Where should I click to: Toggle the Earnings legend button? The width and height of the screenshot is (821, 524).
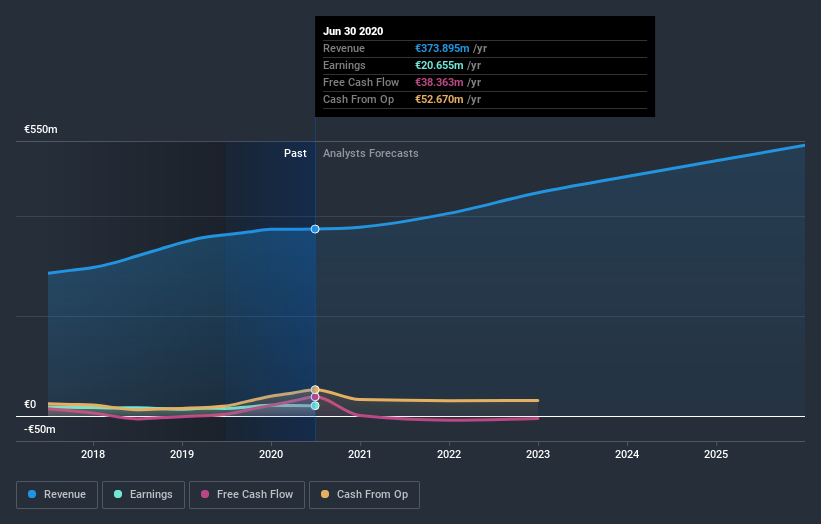point(143,495)
